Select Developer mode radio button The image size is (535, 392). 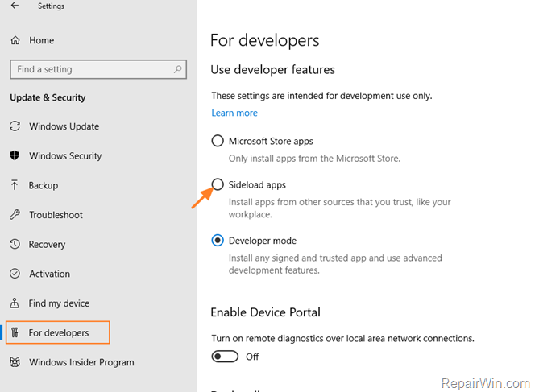click(218, 241)
